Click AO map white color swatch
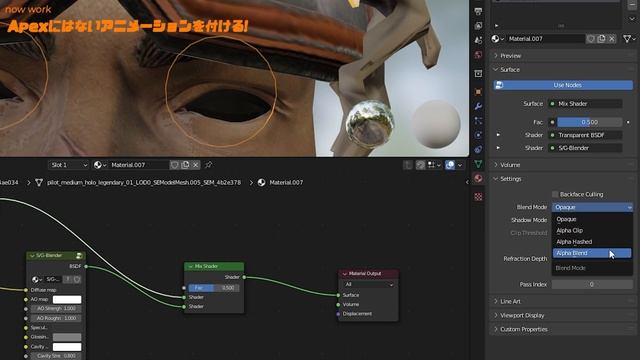 coord(67,300)
